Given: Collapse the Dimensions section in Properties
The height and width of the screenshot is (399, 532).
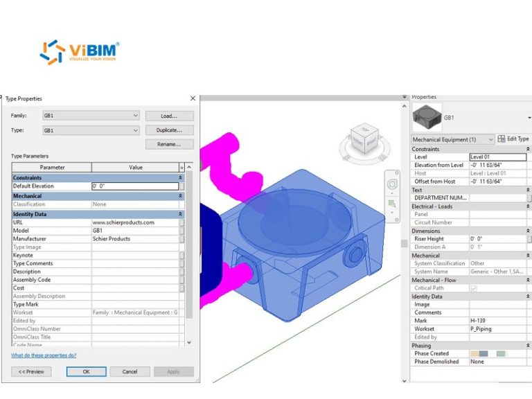Looking at the screenshot, I should point(528,231).
